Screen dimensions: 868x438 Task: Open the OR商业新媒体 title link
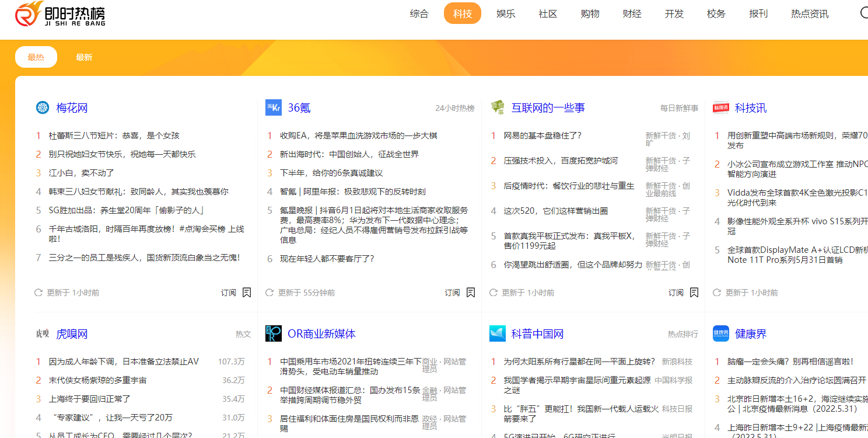coord(321,334)
